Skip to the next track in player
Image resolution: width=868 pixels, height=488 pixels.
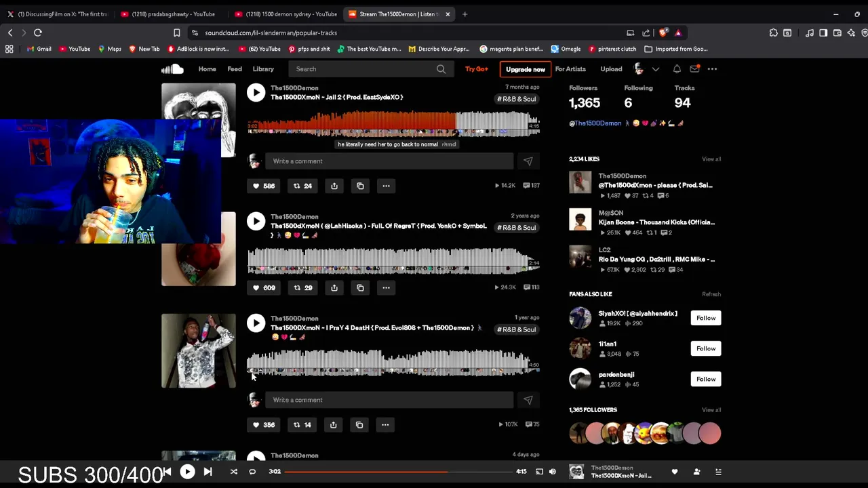[208, 472]
